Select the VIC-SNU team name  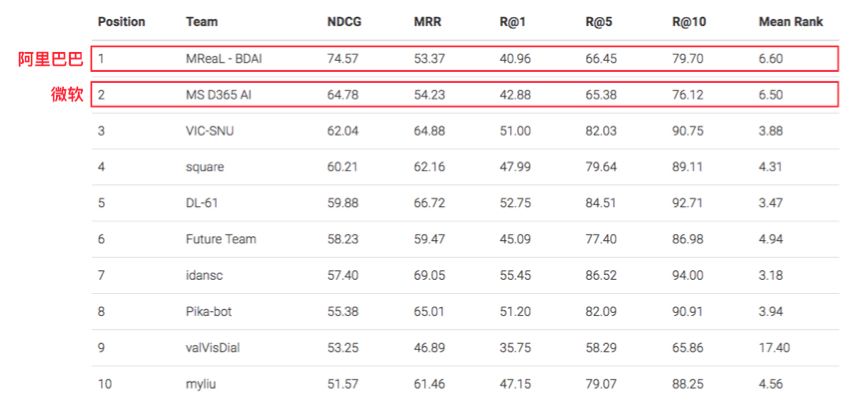208,131
